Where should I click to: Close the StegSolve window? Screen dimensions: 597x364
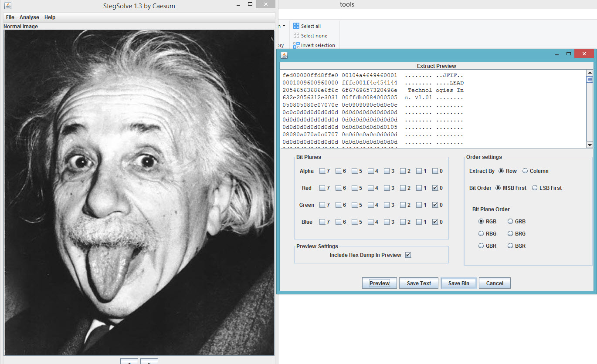pos(265,4)
